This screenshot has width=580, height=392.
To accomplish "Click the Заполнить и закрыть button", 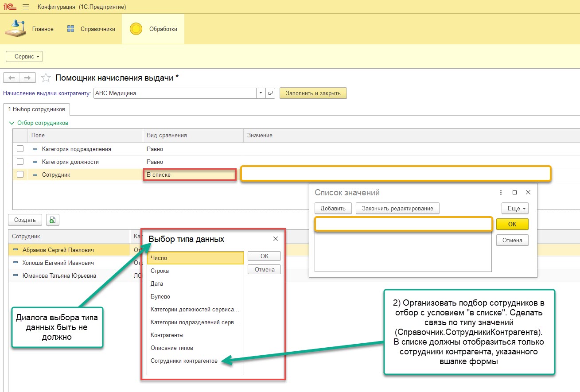I will point(313,93).
